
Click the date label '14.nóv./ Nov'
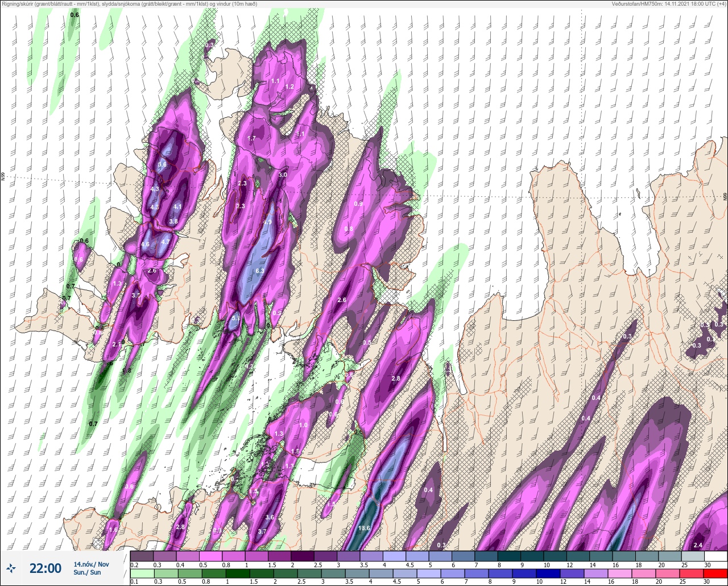pos(91,564)
